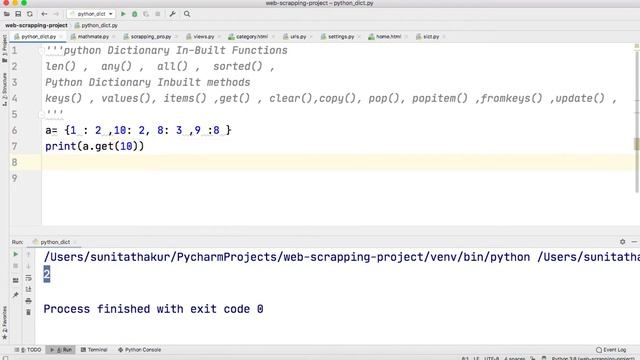The height and width of the screenshot is (360, 640).
Task: Click the Up the stack trace arrow
Action: 29,254
